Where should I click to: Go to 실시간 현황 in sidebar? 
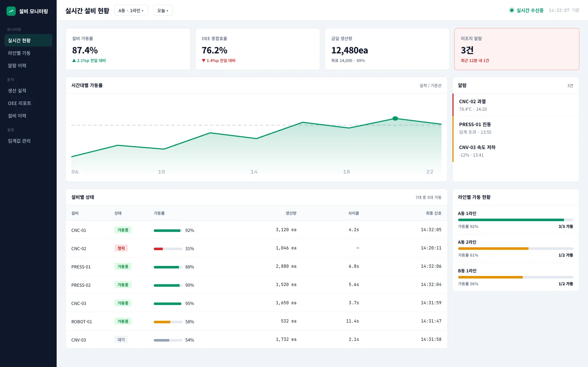click(x=28, y=40)
